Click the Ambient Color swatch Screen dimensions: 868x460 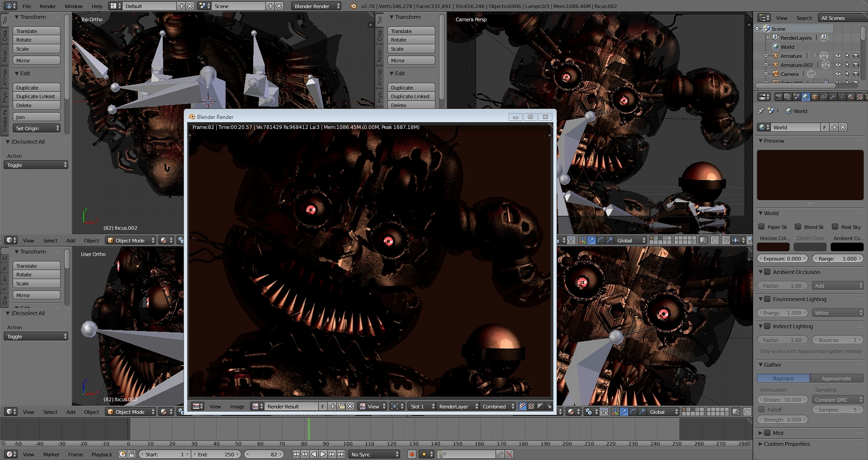847,247
